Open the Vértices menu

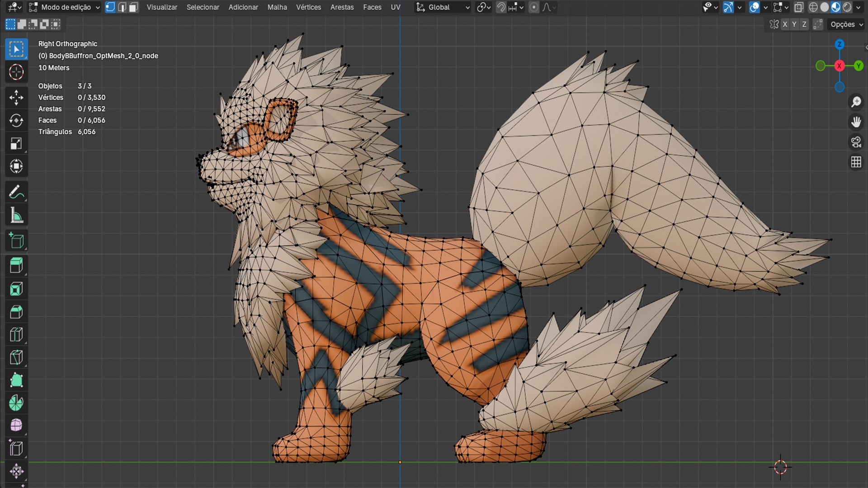308,7
